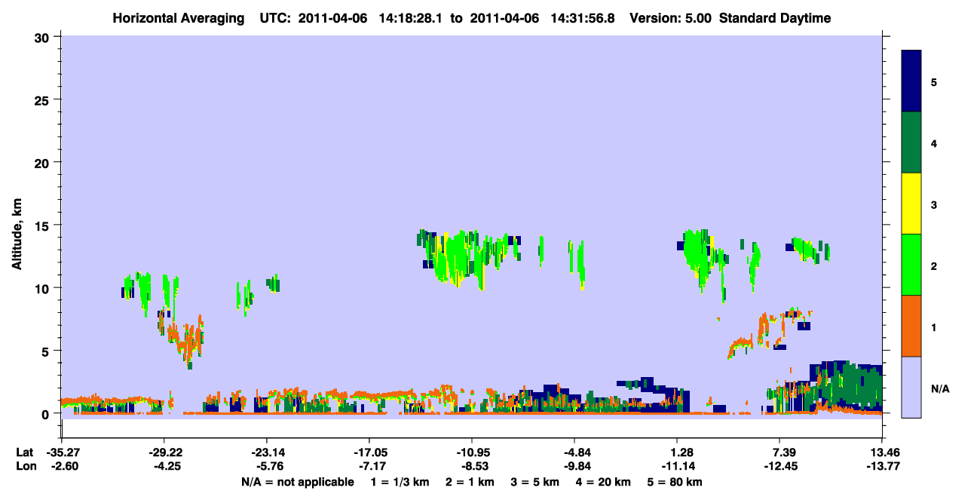
Task: Click the y-axis tick label 0
Action: coord(47,413)
